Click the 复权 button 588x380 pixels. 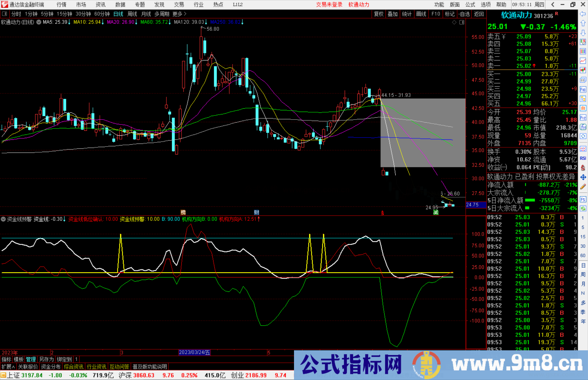click(379, 14)
